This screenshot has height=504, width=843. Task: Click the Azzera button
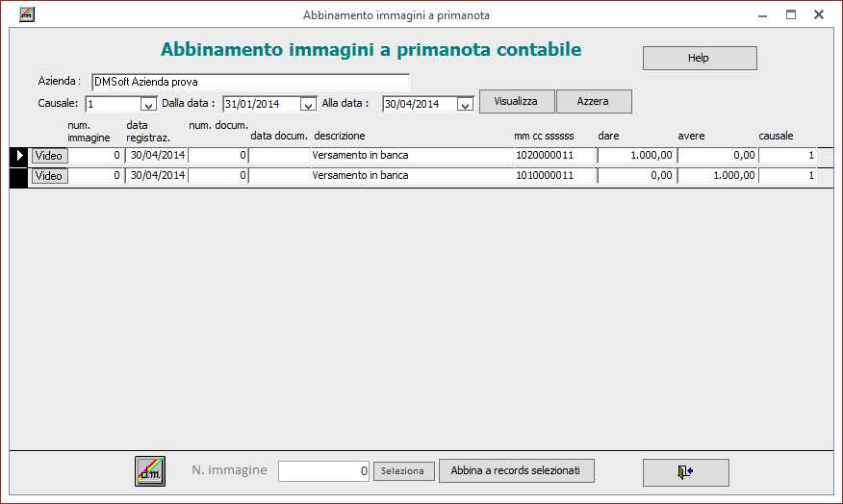[x=594, y=102]
